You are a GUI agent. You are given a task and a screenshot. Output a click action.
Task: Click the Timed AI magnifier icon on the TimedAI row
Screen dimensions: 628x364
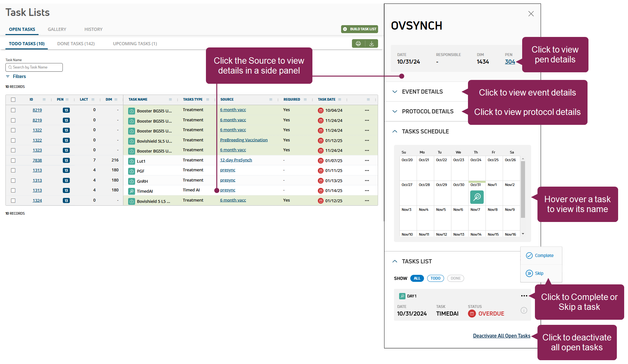pos(132,191)
